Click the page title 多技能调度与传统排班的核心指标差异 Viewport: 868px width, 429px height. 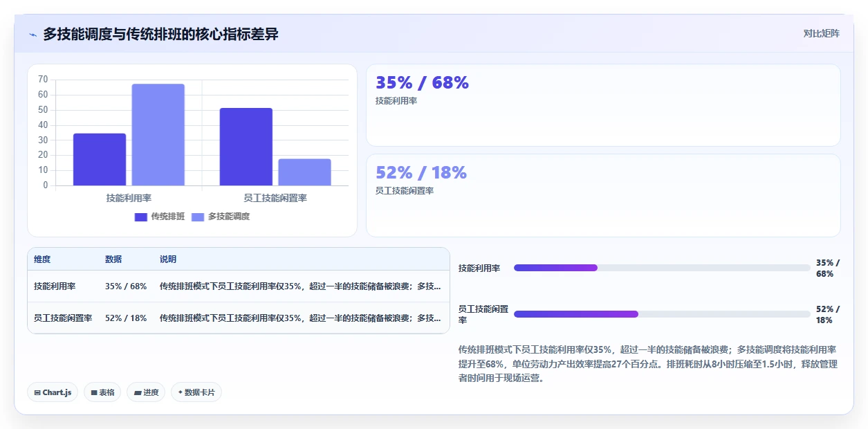pyautogui.click(x=160, y=34)
